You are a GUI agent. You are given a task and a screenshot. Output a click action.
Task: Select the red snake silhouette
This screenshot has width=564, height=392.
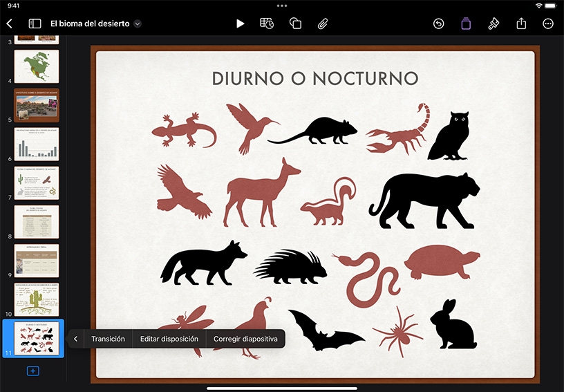pos(368,280)
